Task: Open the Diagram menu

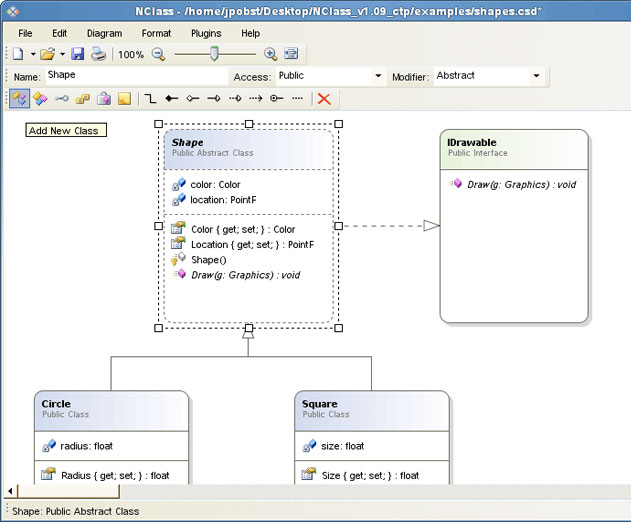Action: 105,33
